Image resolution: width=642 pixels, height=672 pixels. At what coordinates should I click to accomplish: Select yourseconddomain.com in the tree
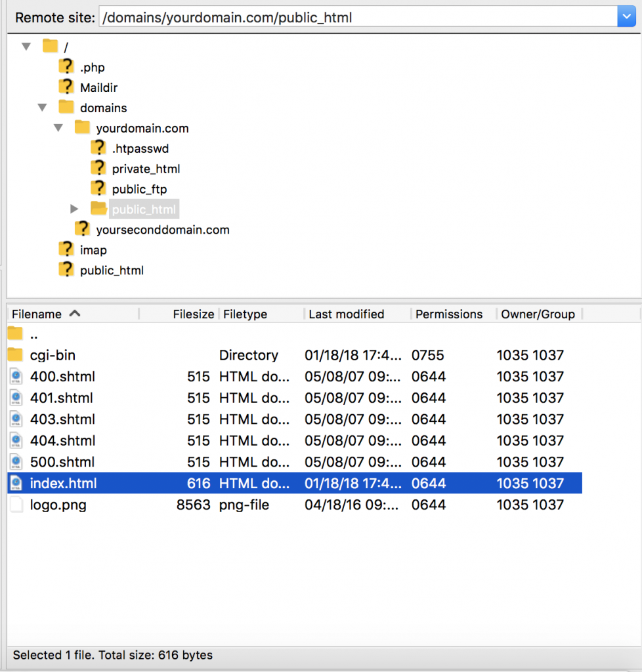[x=162, y=230]
